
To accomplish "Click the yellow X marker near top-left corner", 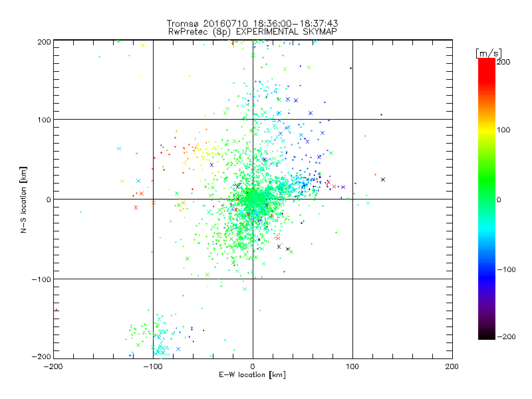I will (x=143, y=45).
